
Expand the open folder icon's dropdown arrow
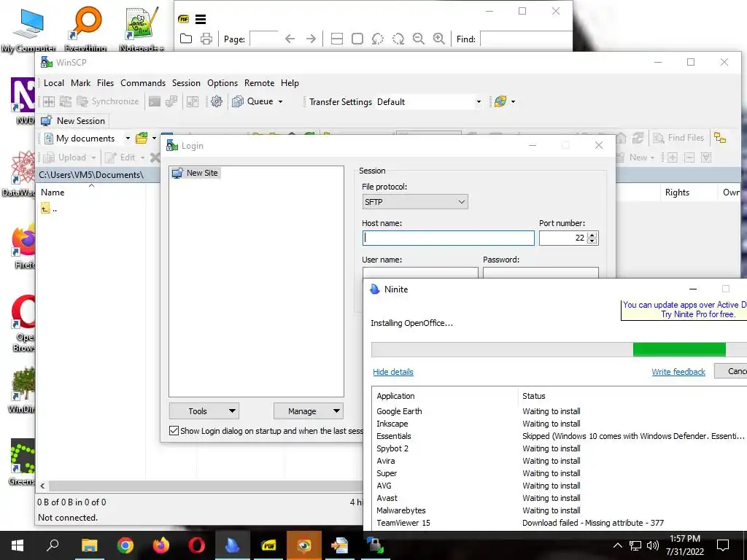point(154,138)
